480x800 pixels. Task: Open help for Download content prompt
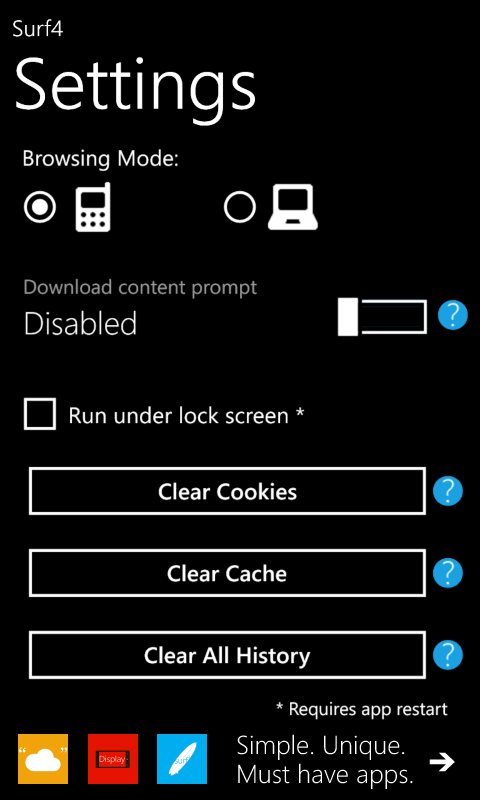click(452, 315)
